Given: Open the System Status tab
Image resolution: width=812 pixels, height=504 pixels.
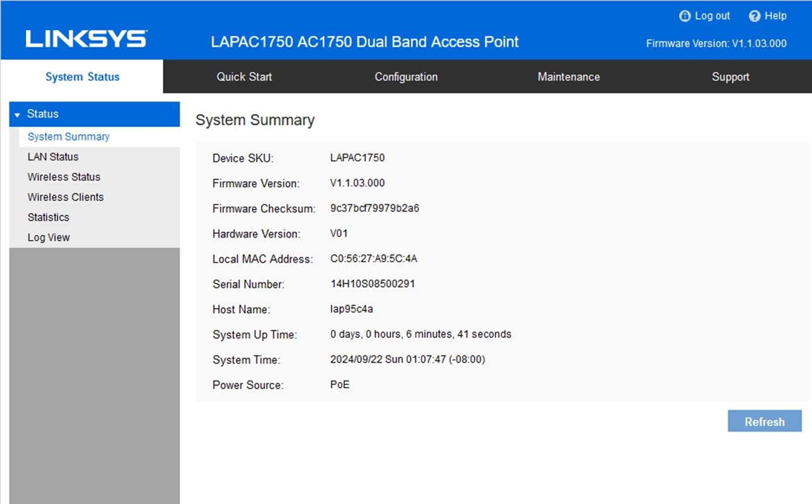Looking at the screenshot, I should click(x=82, y=77).
